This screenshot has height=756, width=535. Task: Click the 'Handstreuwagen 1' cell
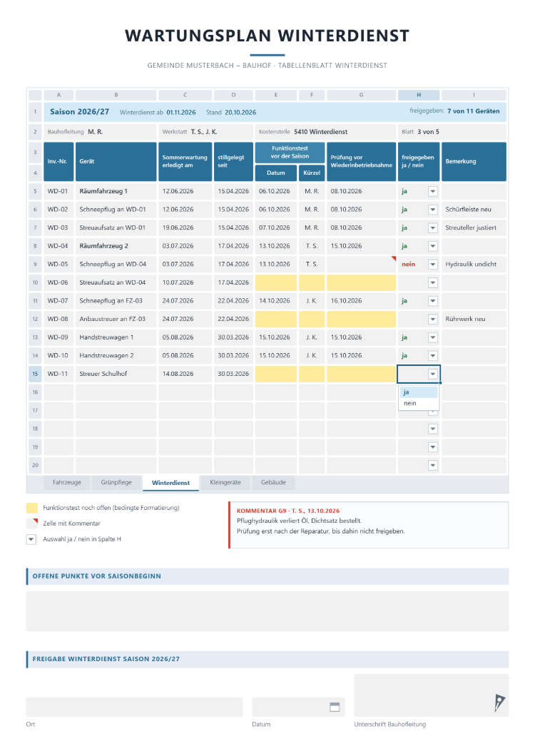116,337
